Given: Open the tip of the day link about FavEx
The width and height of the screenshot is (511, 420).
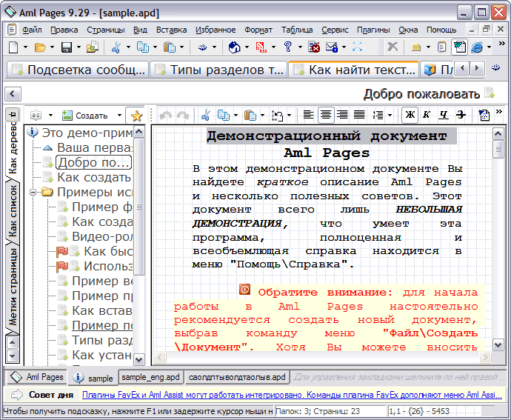Looking at the screenshot, I should [292, 395].
